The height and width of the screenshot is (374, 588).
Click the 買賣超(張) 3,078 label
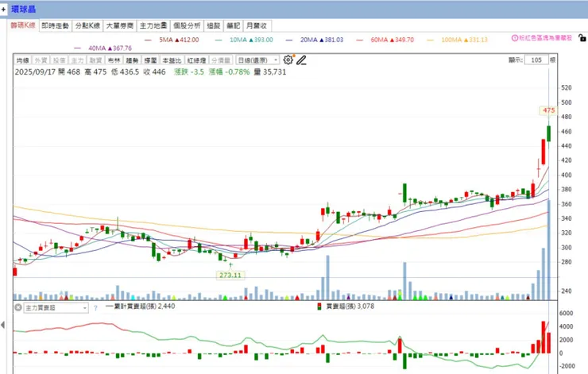(350, 307)
